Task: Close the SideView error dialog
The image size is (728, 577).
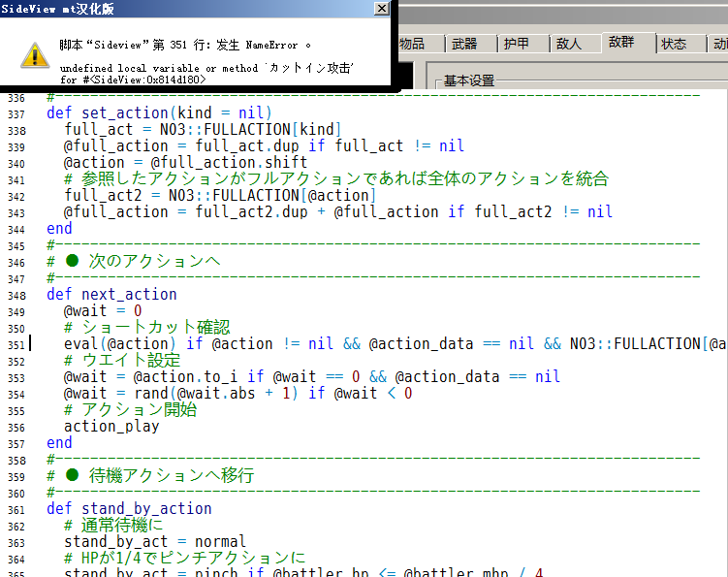Action: pos(382,9)
